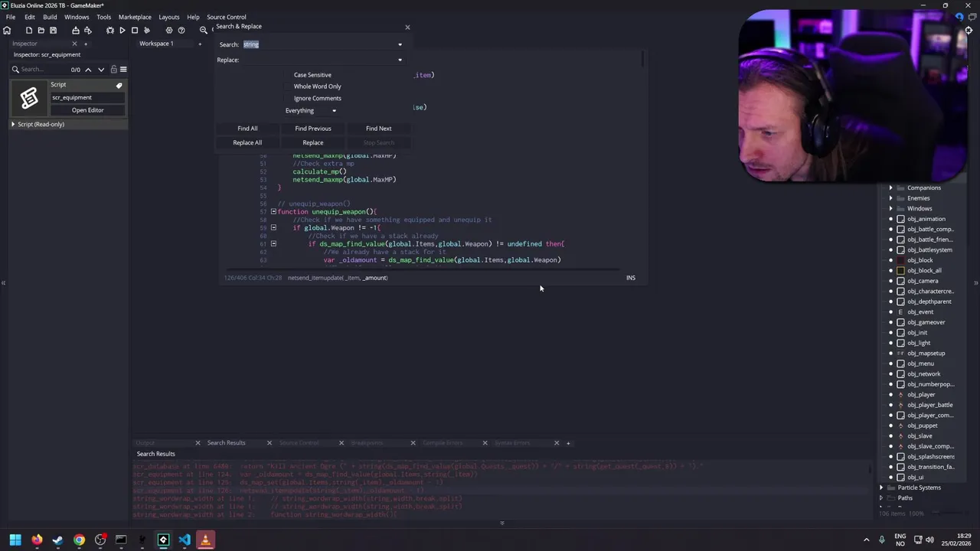Open the Marketplace menu

135,17
